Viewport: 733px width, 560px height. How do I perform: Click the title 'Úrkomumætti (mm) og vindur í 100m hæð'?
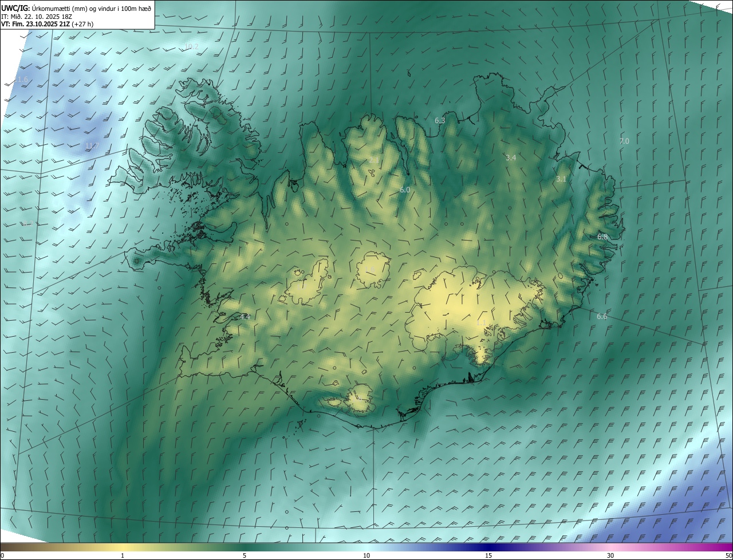pos(91,8)
